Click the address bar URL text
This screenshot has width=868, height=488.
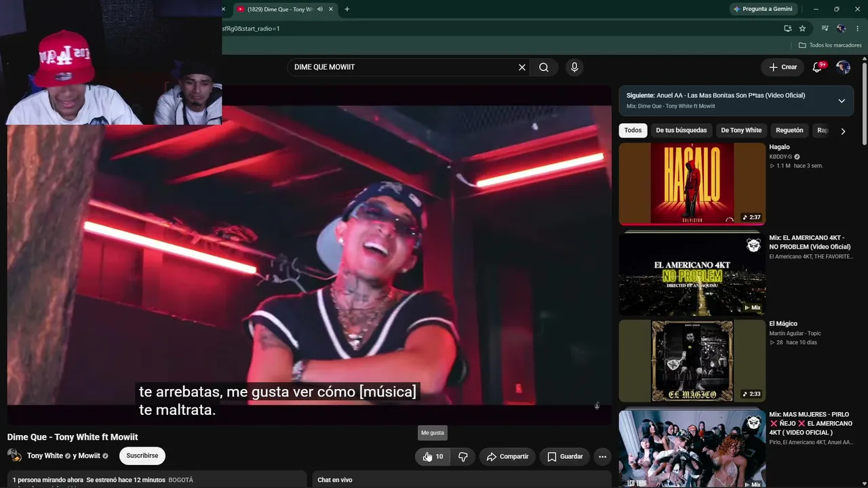[251, 28]
